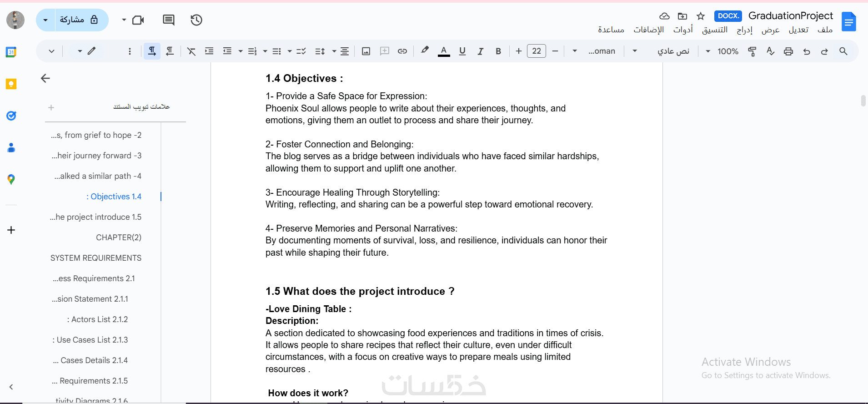Open the عرض menu
868x404 pixels.
pos(771,30)
